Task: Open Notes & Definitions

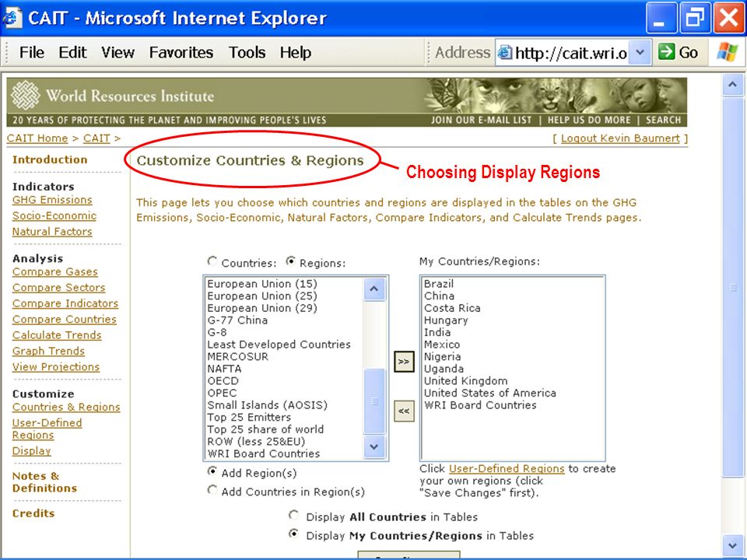Action: click(x=45, y=482)
